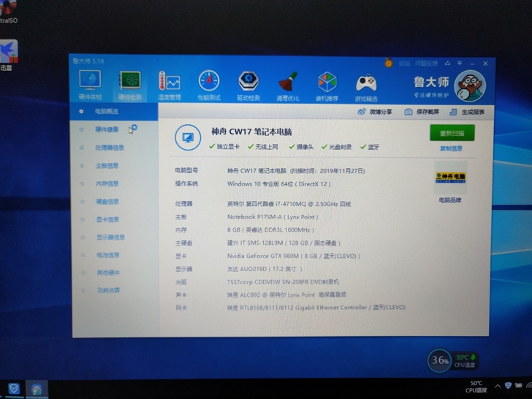
Task: Open the 论坛 forum link
Action: 404,64
